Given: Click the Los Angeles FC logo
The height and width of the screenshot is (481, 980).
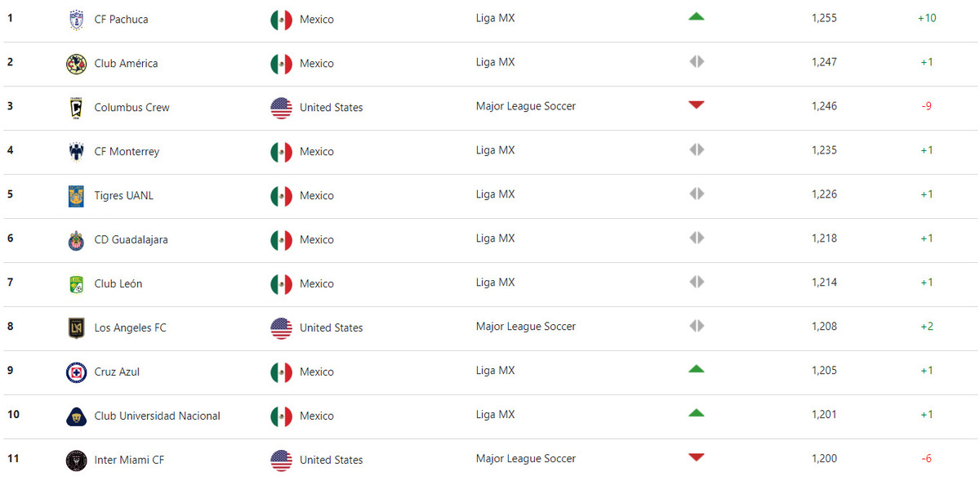Looking at the screenshot, I should click(x=76, y=328).
